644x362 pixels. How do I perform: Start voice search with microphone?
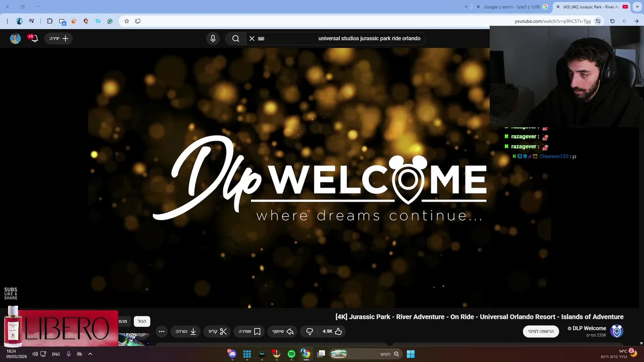[x=213, y=38]
